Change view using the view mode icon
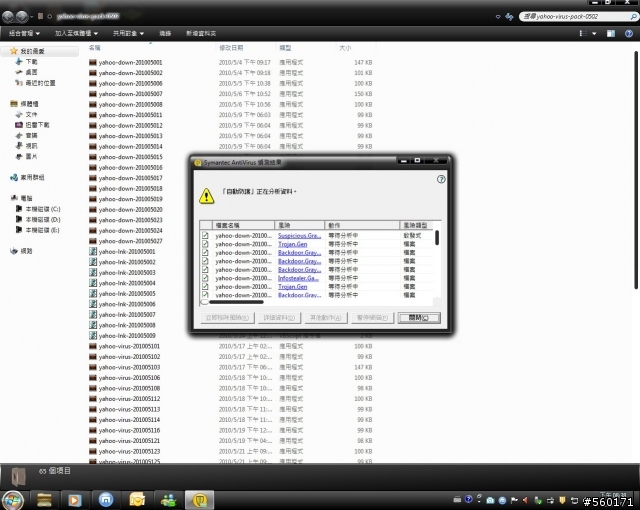Viewport: 640px width, 510px height. click(583, 33)
